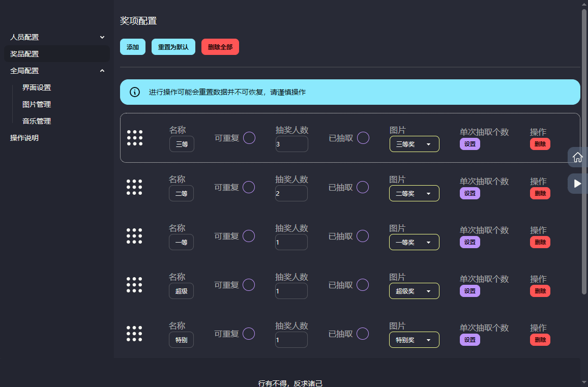This screenshot has width=588, height=387.
Task: Open the 三等奖 image dropdown
Action: pos(415,144)
